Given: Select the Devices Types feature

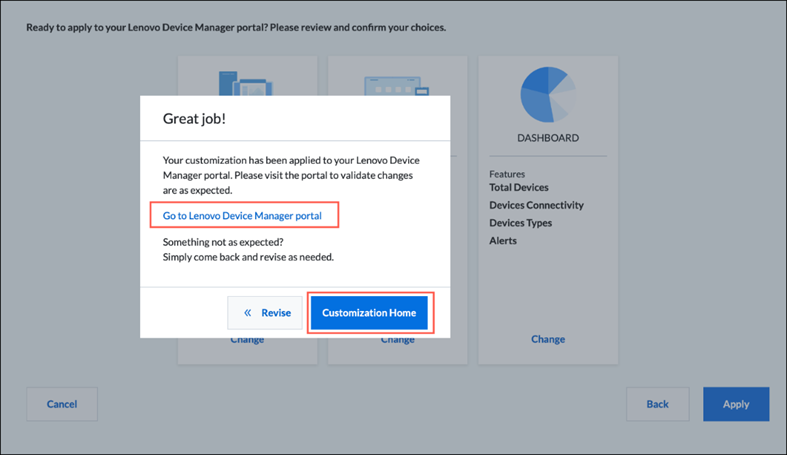Looking at the screenshot, I should 520,223.
